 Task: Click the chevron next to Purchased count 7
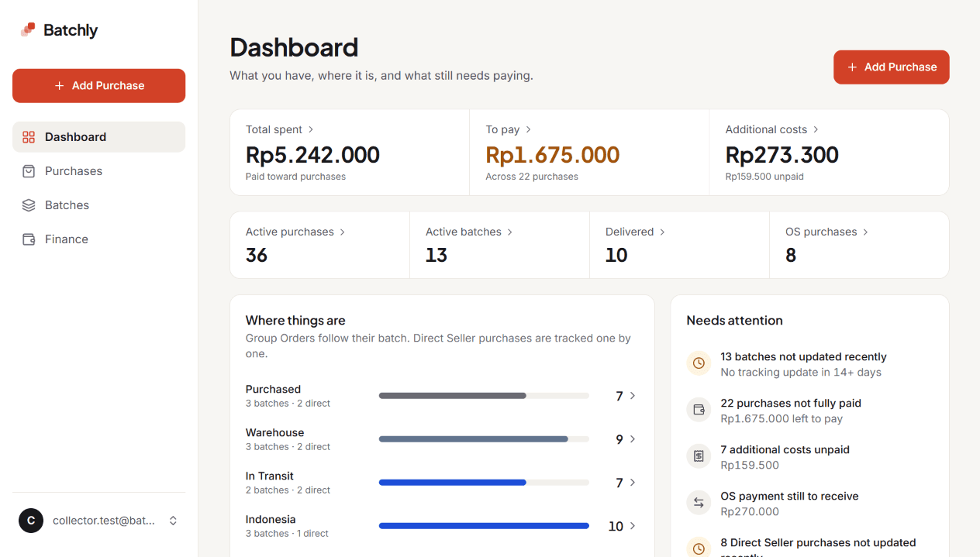(x=633, y=396)
